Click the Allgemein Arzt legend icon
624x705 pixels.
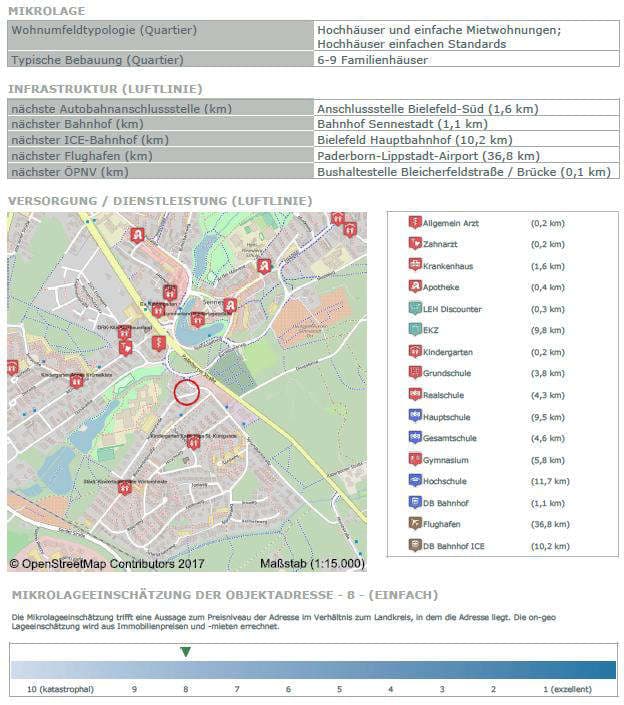[415, 222]
